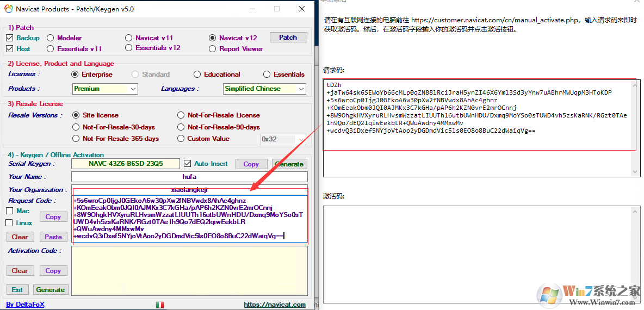
Task: Click the Your Organization field
Action: click(189, 190)
